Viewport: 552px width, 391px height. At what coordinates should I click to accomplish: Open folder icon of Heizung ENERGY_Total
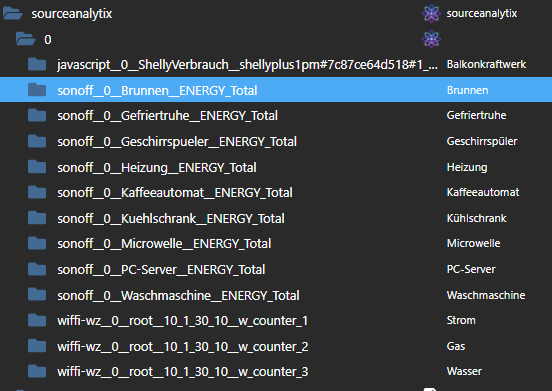[x=37, y=167]
